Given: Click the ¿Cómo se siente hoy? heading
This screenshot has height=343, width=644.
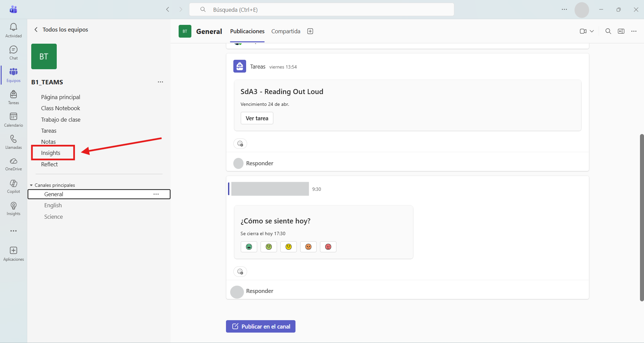Looking at the screenshot, I should pyautogui.click(x=275, y=221).
